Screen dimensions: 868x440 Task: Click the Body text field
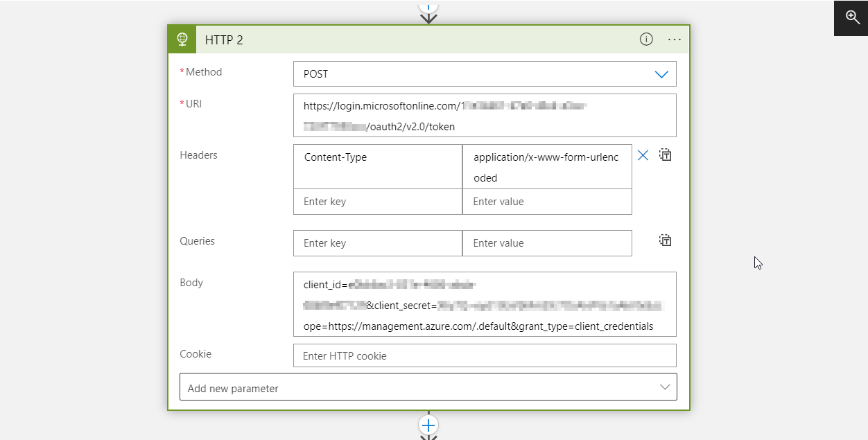485,304
